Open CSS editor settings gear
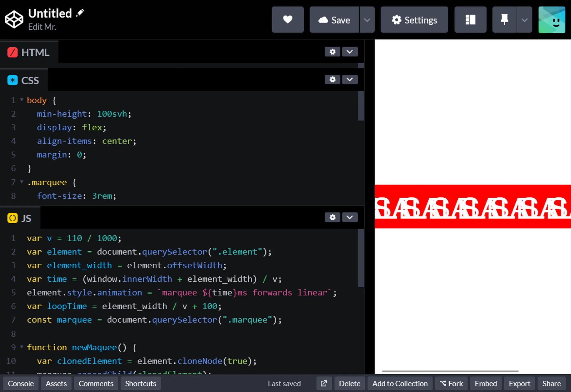 click(x=332, y=79)
